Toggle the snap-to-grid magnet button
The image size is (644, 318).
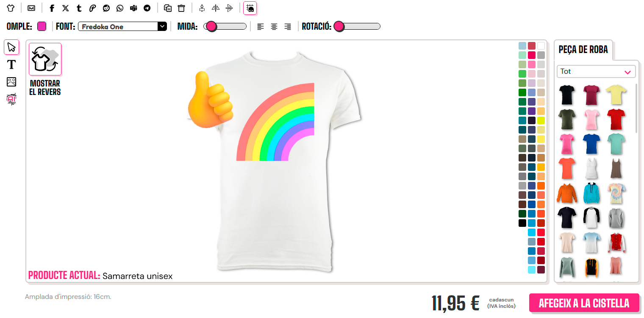coord(250,8)
